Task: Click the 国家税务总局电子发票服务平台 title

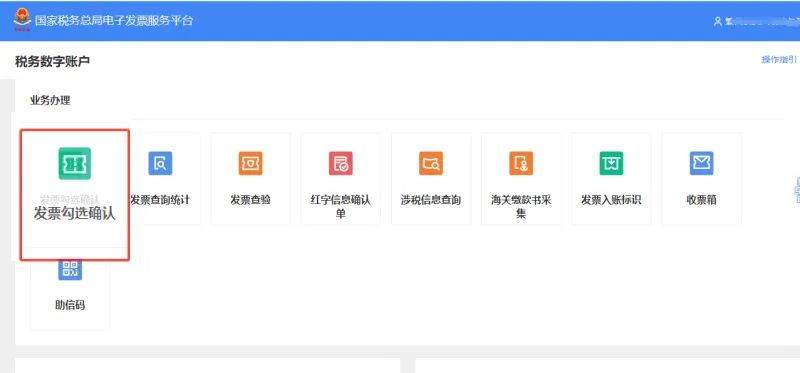Action: 114,21
